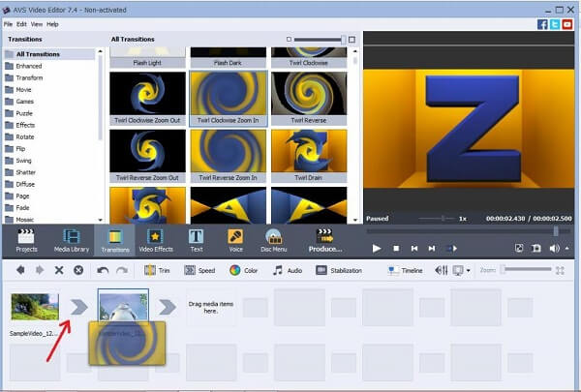Viewport: 581px width, 392px height.
Task: Open the Edit menu
Action: (x=21, y=24)
